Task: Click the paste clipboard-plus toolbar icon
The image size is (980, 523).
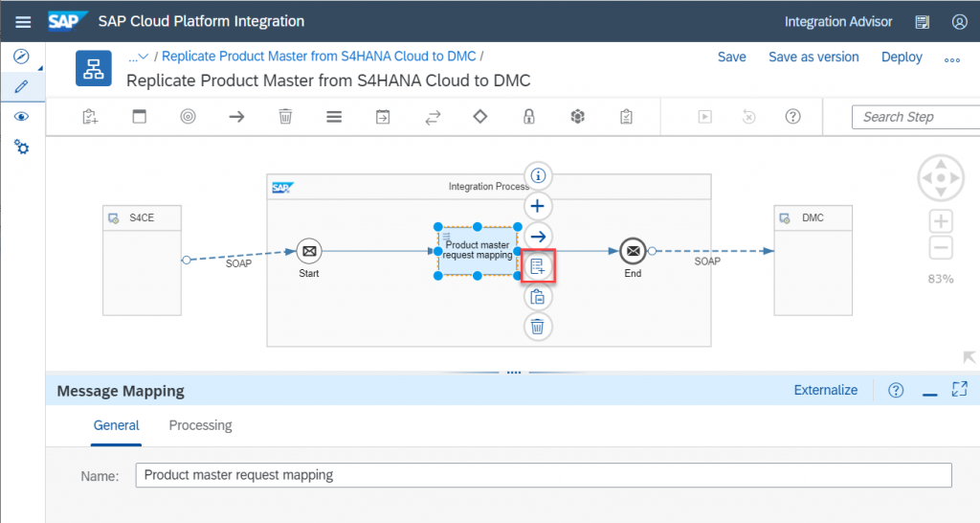Action: (90, 116)
